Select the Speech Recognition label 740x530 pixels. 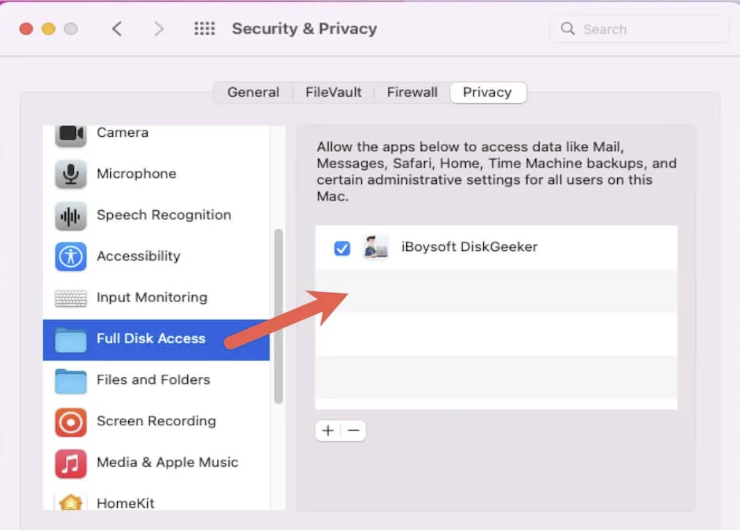coord(164,215)
